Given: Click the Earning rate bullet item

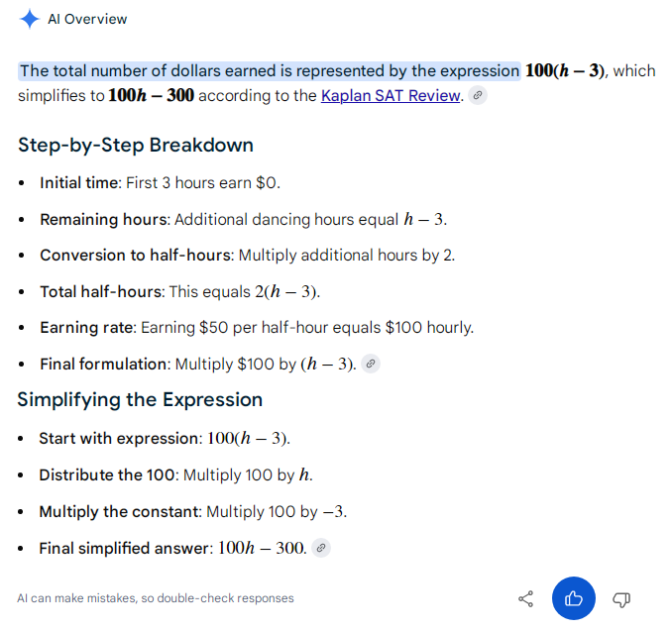Looking at the screenshot, I should (257, 328).
